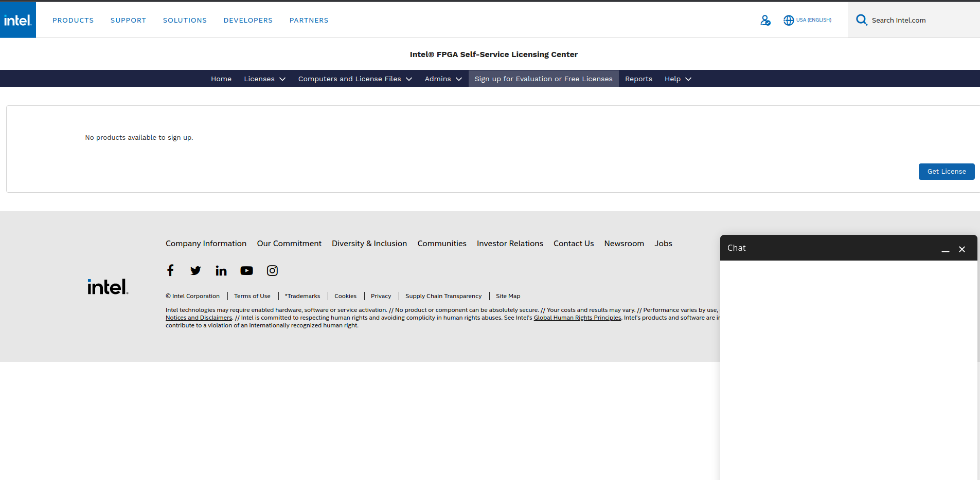
Task: Open the Notices and Disclaimers link
Action: [199, 318]
